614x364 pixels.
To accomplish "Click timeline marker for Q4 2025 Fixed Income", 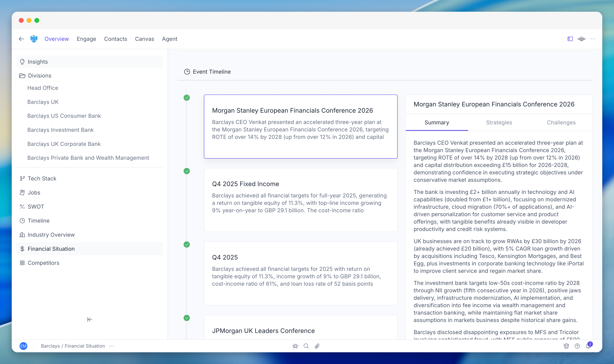I will point(187,171).
